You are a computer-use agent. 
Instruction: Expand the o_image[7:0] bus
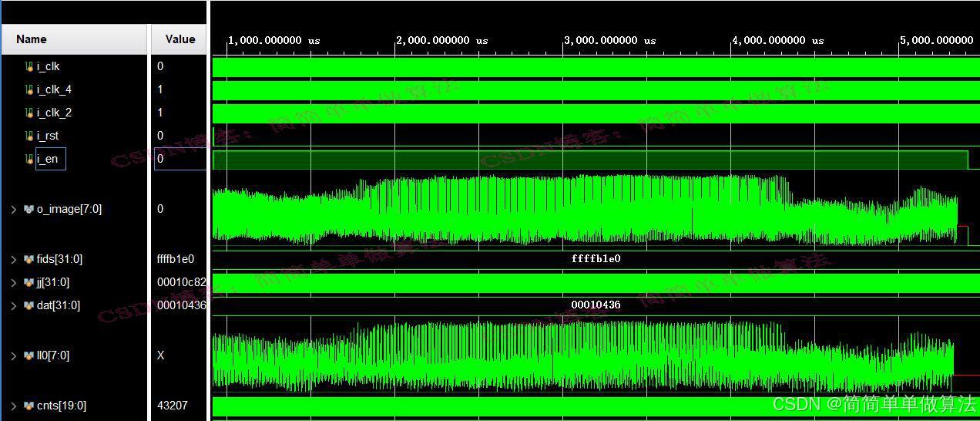click(x=13, y=209)
